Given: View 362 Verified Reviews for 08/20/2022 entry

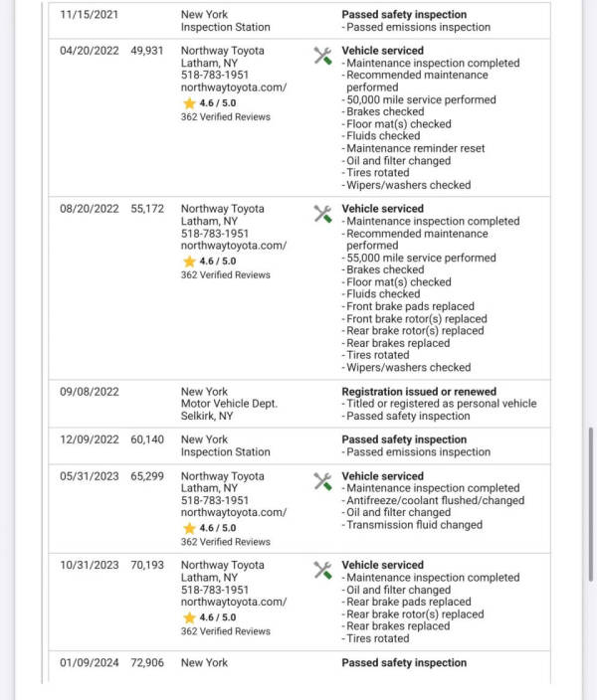Looking at the screenshot, I should tap(225, 275).
